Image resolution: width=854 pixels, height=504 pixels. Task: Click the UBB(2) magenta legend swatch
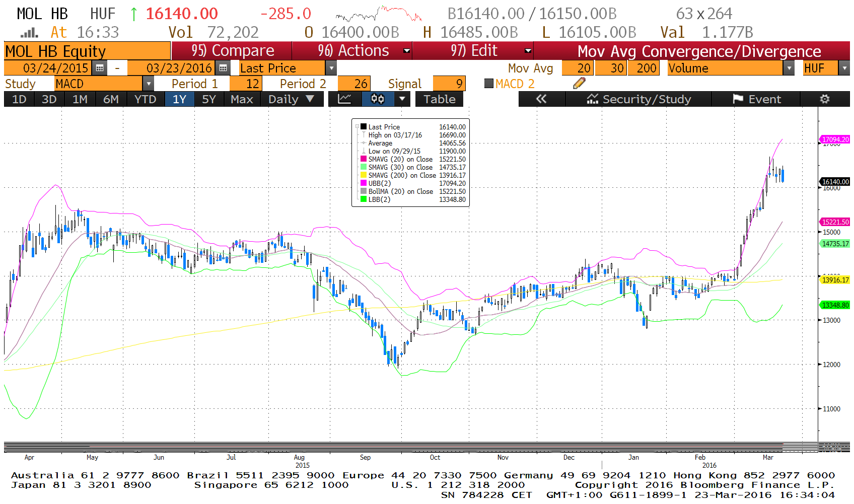click(x=363, y=183)
